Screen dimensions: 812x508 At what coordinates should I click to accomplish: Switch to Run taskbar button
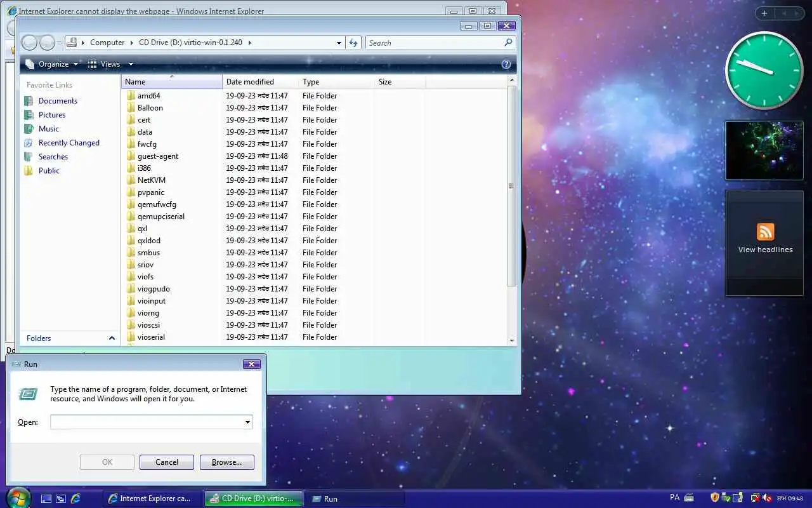[355, 498]
